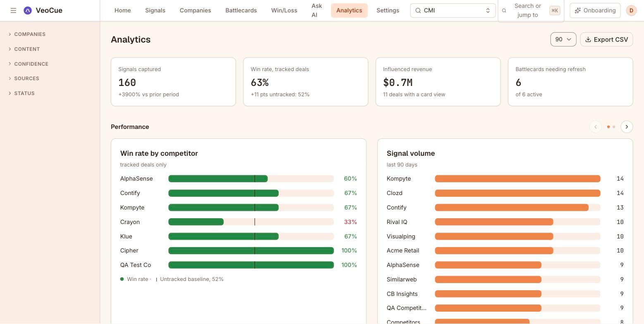Go to previous Performance charts page
This screenshot has width=644, height=324.
596,127
